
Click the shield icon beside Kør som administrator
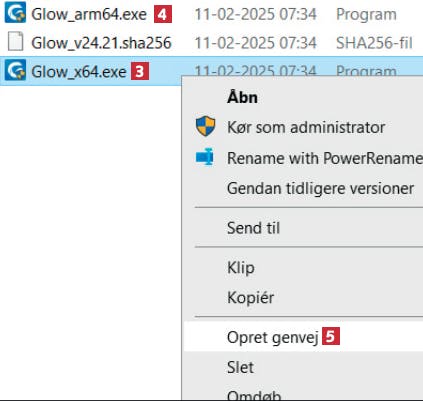click(205, 126)
